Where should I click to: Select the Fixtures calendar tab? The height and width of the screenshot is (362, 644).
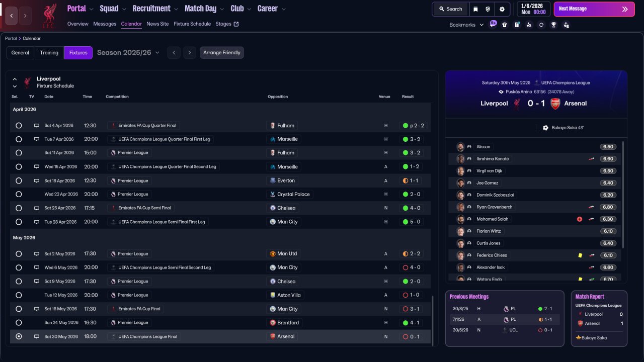pos(78,53)
